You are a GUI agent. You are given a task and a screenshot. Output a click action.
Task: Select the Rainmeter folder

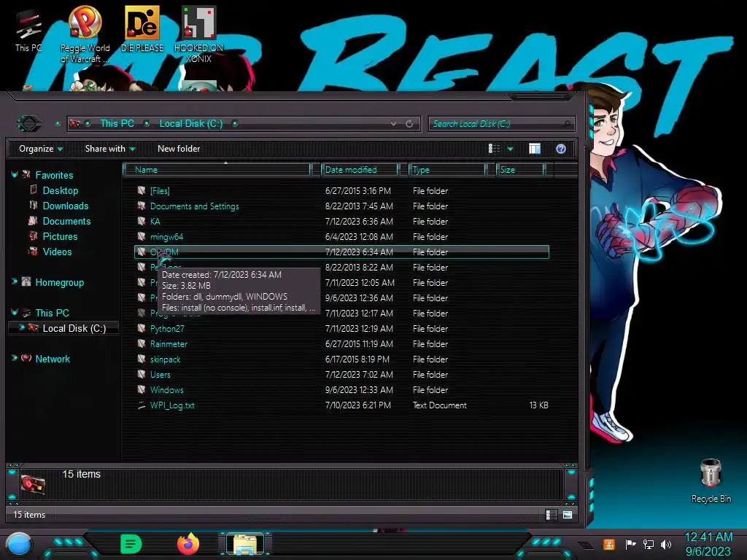341,344
